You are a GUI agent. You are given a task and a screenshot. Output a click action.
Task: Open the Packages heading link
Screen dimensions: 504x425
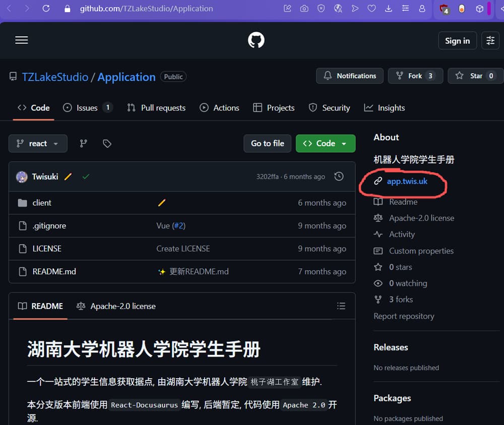392,398
